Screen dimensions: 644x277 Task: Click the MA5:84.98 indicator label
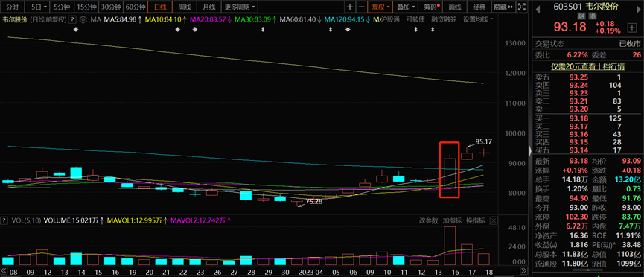click(x=123, y=19)
